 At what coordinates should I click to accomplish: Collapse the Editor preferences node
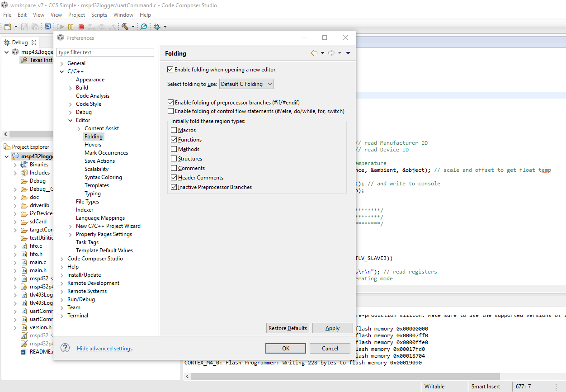click(71, 120)
